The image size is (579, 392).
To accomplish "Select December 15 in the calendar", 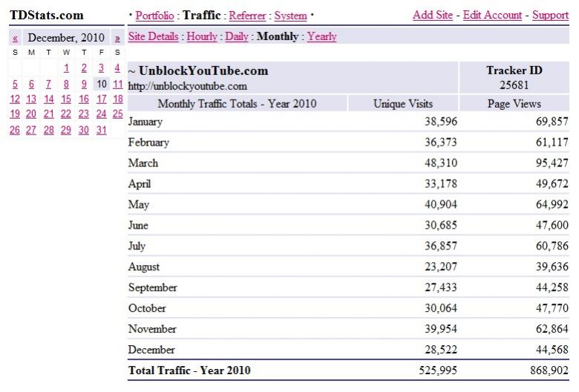I will click(66, 99).
